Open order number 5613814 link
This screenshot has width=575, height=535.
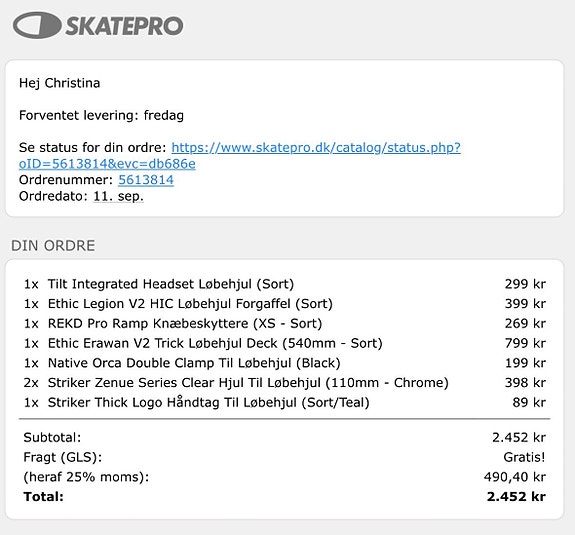pyautogui.click(x=146, y=180)
